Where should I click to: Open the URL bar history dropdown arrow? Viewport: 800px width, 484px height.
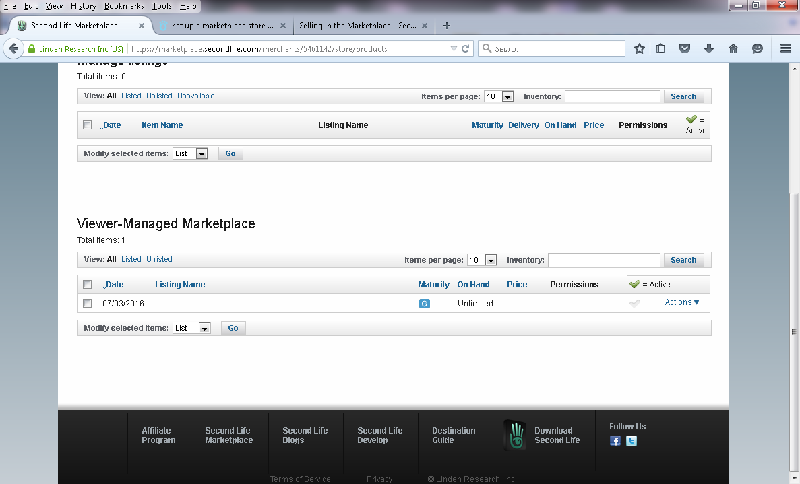point(454,48)
